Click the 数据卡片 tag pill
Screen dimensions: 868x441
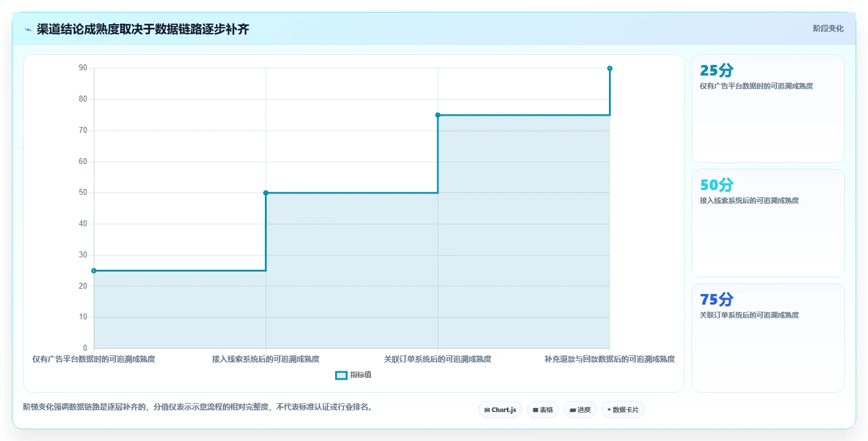point(623,410)
